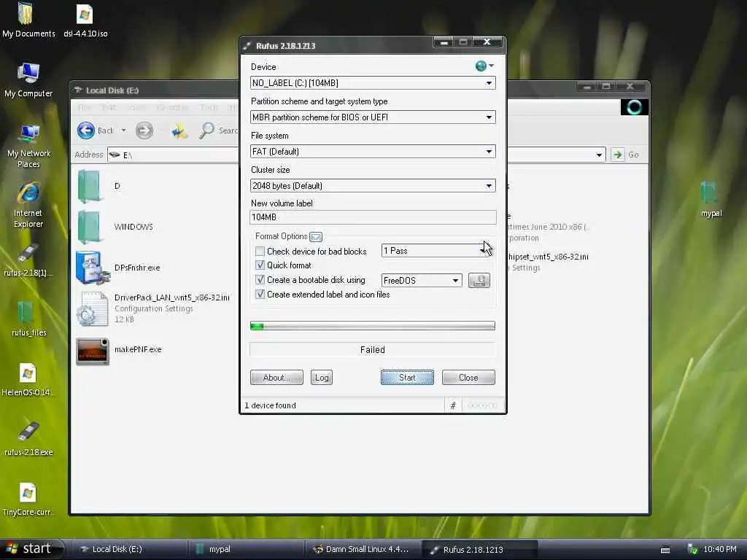This screenshot has height=560, width=747.
Task: Enable Check device for bad blocks
Action: [260, 252]
